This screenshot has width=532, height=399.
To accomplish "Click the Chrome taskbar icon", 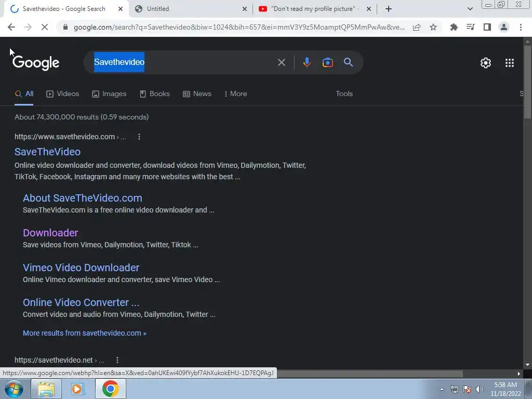I will click(x=110, y=389).
